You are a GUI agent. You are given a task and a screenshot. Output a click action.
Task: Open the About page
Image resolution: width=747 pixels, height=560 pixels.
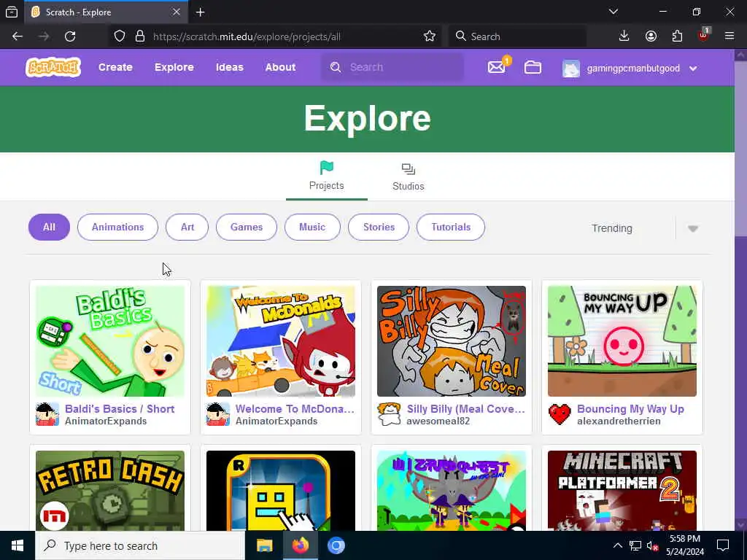point(280,67)
